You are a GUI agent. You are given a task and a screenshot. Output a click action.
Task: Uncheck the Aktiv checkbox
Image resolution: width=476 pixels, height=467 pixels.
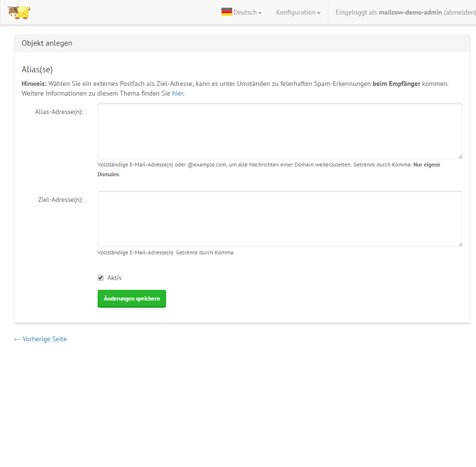(101, 278)
